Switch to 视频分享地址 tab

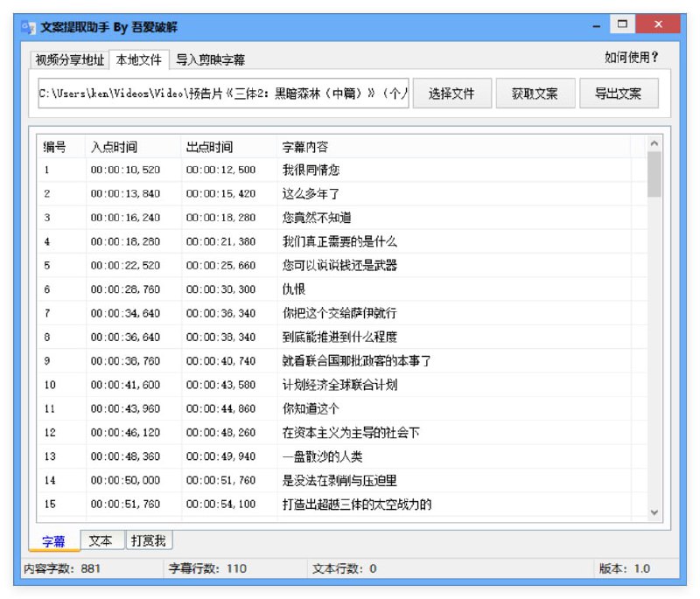coord(69,60)
